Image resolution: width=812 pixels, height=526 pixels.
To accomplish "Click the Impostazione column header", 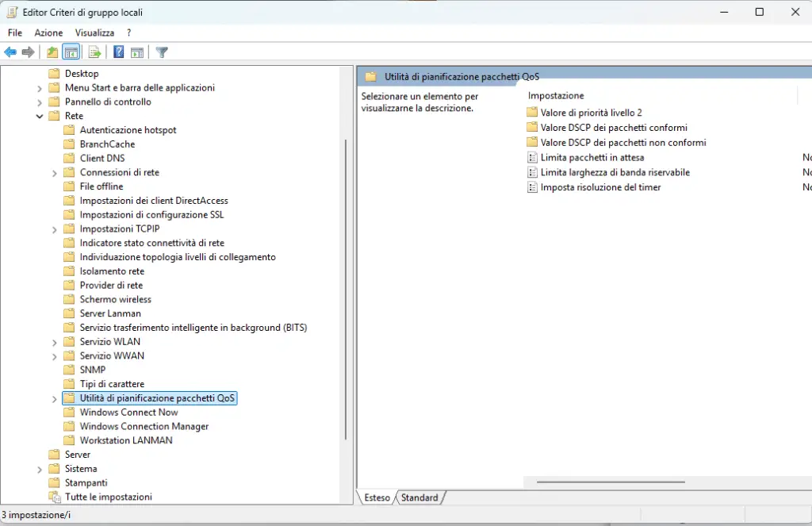I will pyautogui.click(x=556, y=95).
